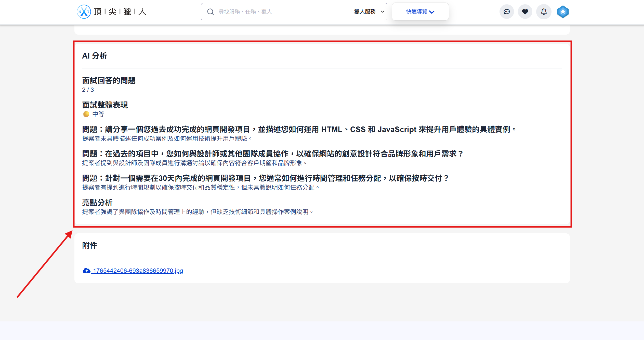
Task: Click the HXT circular logo icon
Action: click(84, 12)
